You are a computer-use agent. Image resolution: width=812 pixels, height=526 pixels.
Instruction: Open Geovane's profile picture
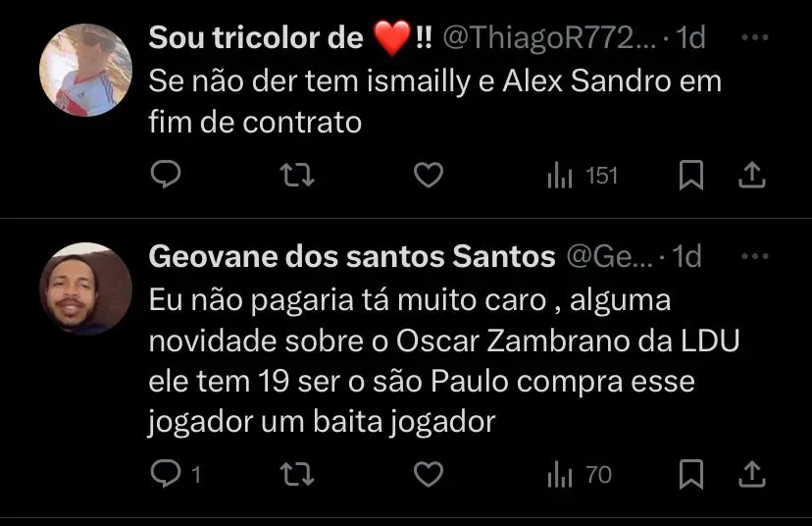coord(85,289)
